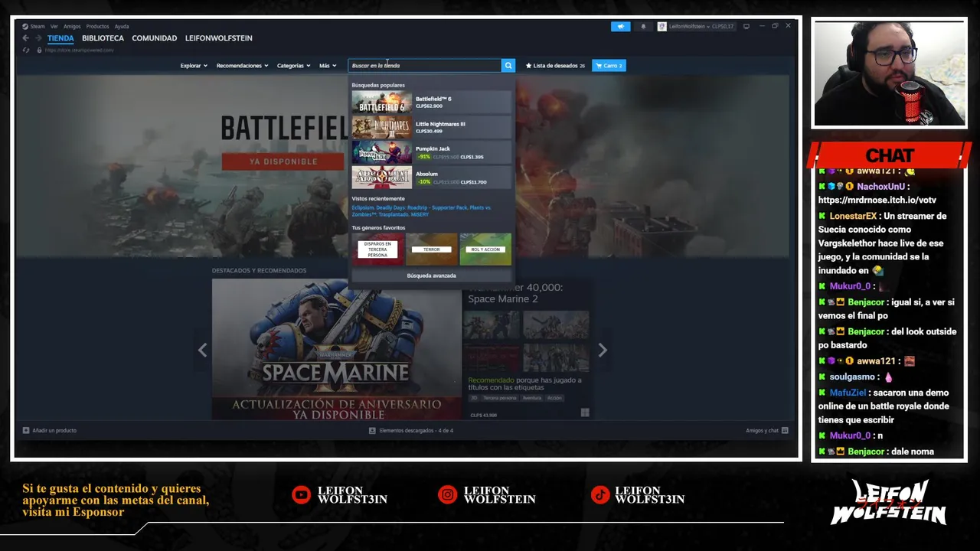Click 'Elementos descargados - 4 de 4'
The width and height of the screenshot is (980, 551).
416,431
